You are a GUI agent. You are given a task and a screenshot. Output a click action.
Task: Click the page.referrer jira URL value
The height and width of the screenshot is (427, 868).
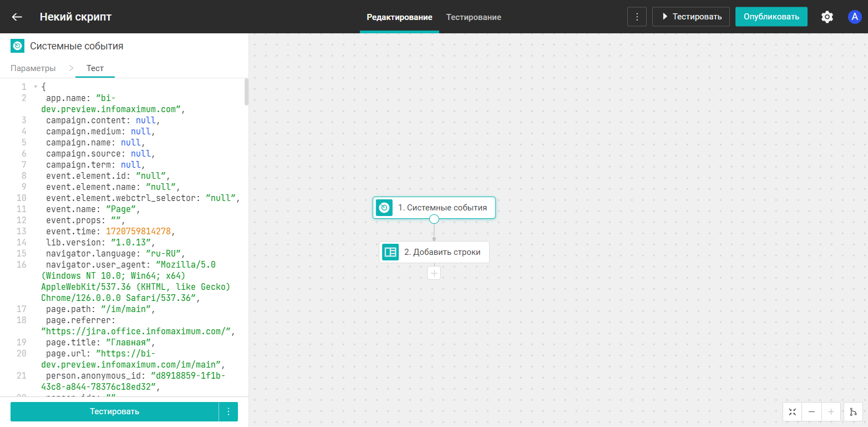pyautogui.click(x=136, y=331)
